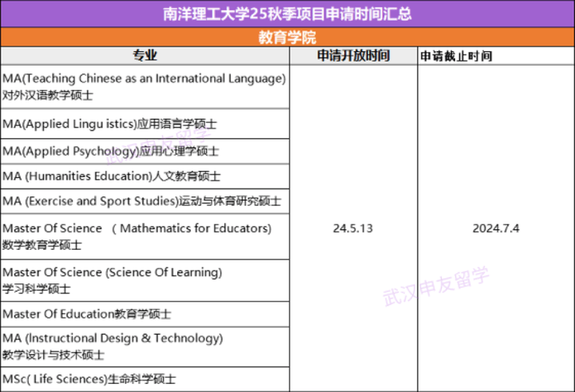
Task: Click the 数学教育学硕士 text line
Action: (x=42, y=244)
